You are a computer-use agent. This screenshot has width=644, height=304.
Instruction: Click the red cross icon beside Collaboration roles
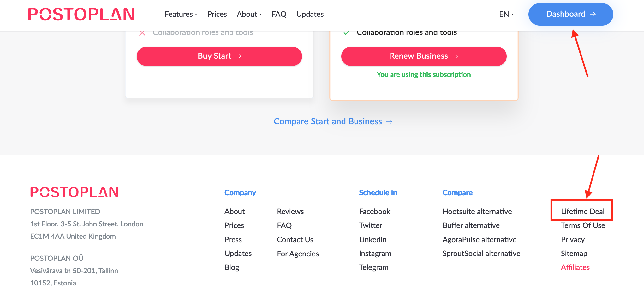pyautogui.click(x=142, y=33)
